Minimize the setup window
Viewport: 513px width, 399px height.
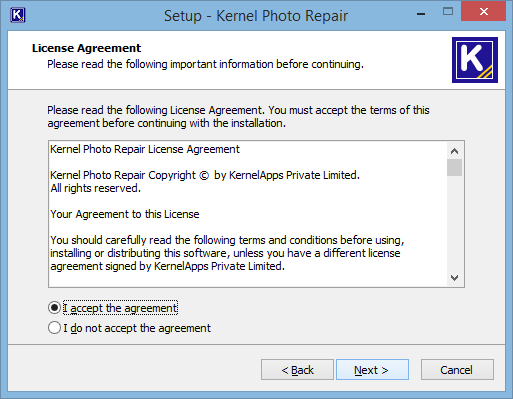pyautogui.click(x=421, y=13)
